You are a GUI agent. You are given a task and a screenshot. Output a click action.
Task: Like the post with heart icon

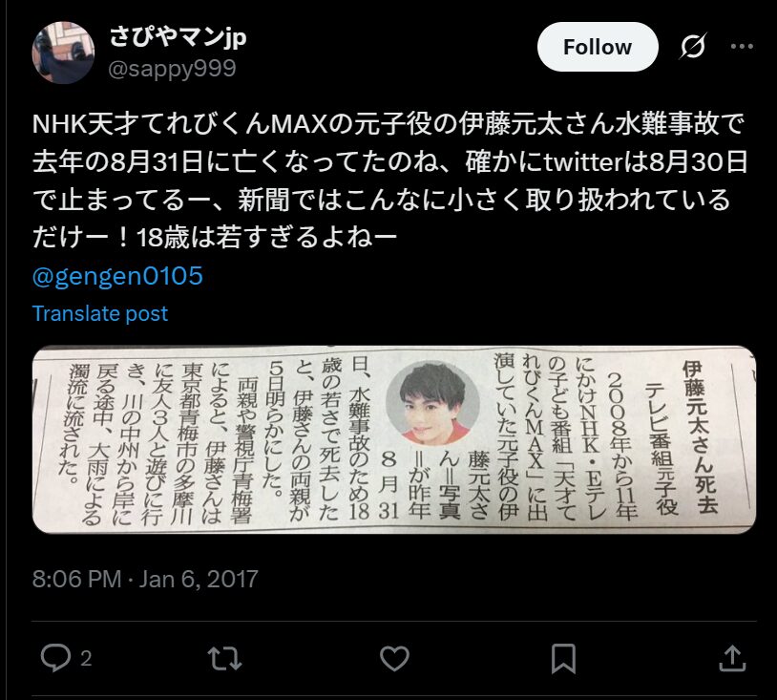point(394,658)
